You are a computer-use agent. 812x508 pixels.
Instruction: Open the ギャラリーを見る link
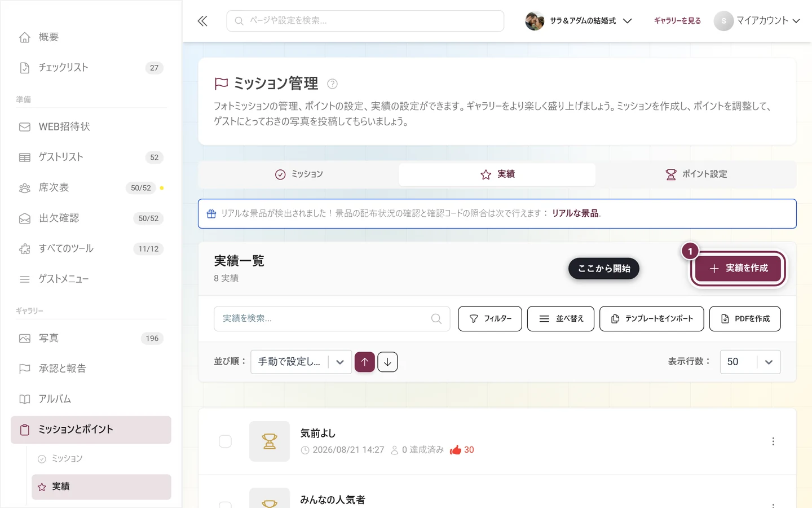click(677, 21)
